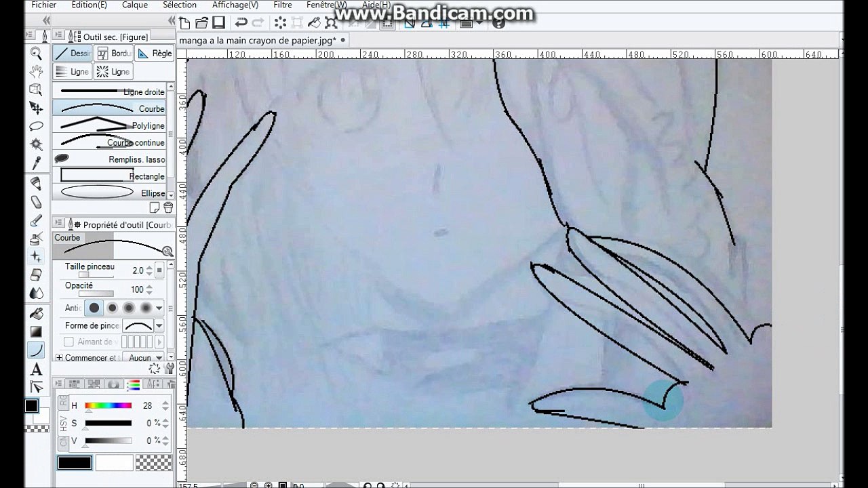Select the Object operation cube tool

[36, 89]
